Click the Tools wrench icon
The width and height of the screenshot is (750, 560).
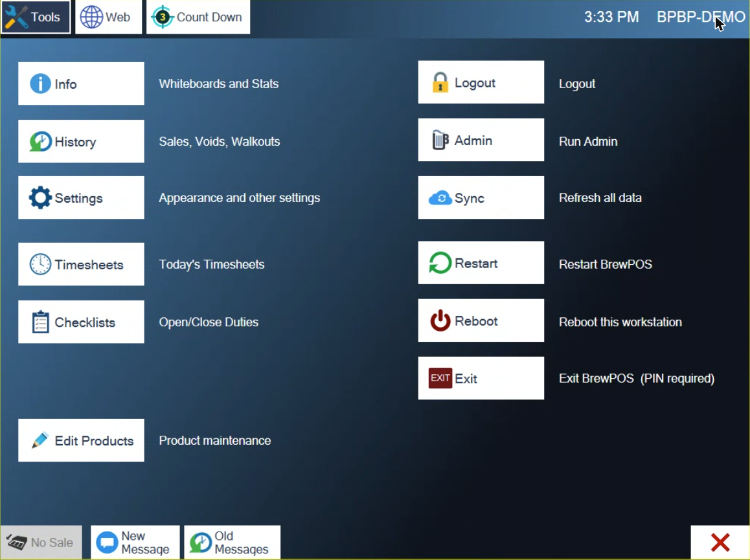[17, 17]
